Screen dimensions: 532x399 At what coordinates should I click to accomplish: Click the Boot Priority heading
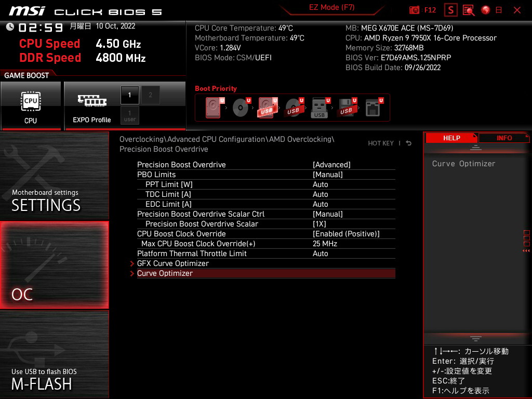coord(216,88)
